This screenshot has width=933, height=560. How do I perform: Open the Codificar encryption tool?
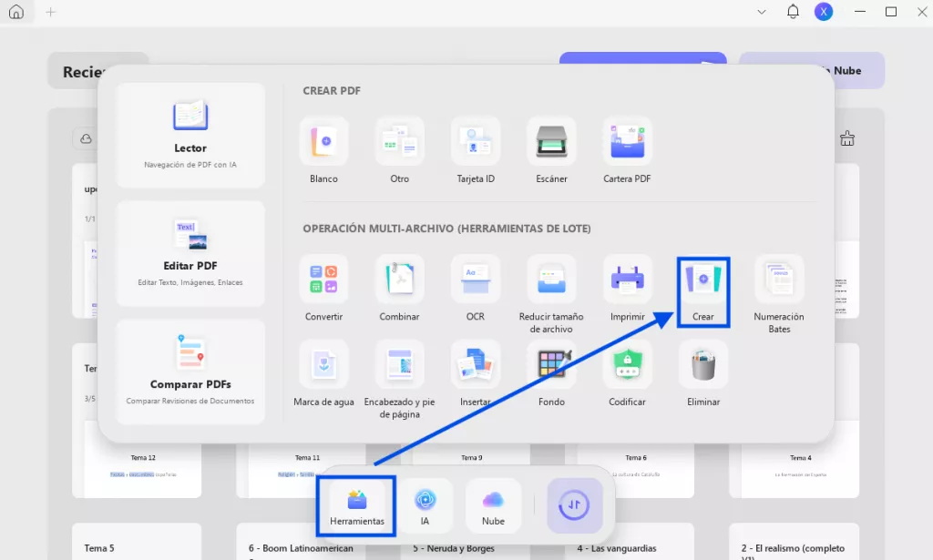coord(627,374)
